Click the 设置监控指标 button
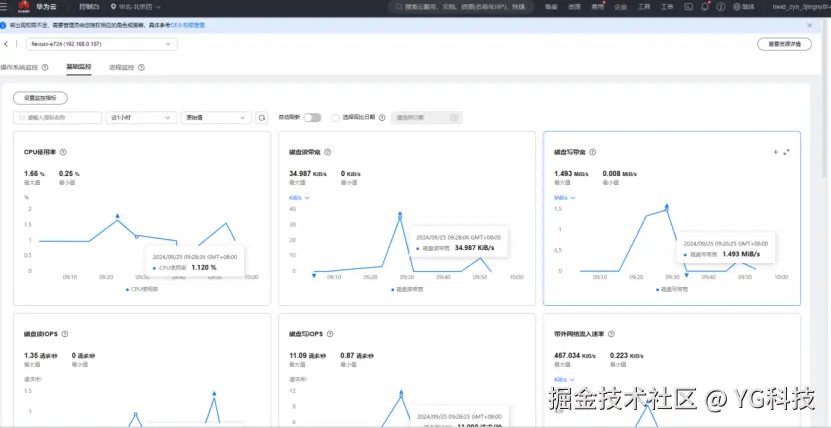Viewport: 831px width, 428px height. pos(40,98)
